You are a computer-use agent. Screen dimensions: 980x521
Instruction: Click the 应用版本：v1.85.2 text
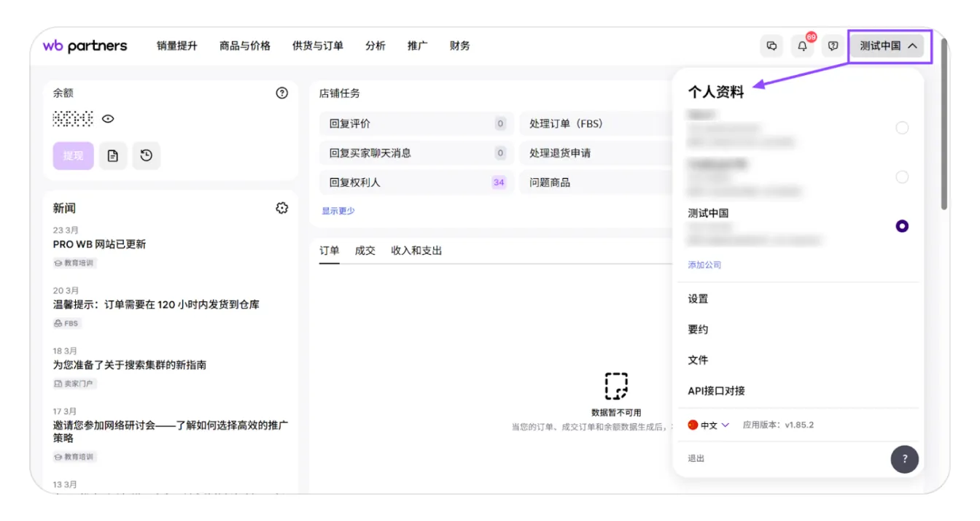tap(778, 425)
